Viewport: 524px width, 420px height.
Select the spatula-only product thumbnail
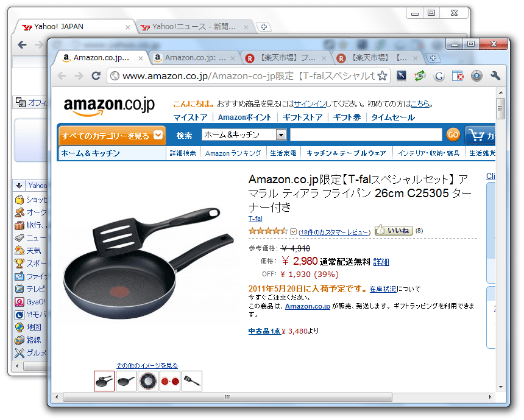[x=192, y=381]
